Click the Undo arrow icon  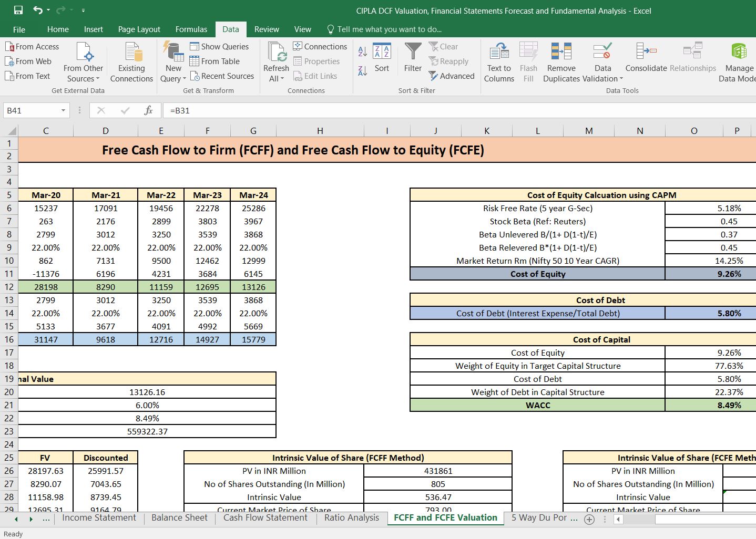pyautogui.click(x=38, y=10)
